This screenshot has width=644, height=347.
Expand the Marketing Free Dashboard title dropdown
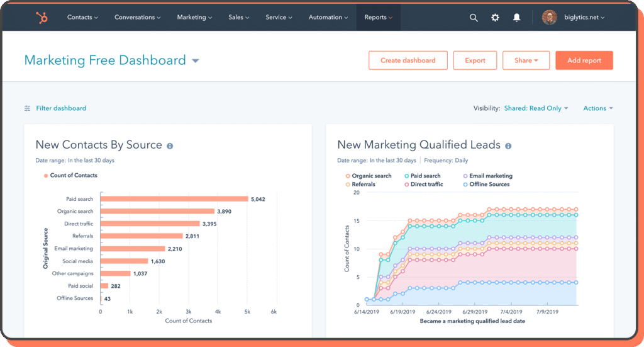tap(196, 61)
